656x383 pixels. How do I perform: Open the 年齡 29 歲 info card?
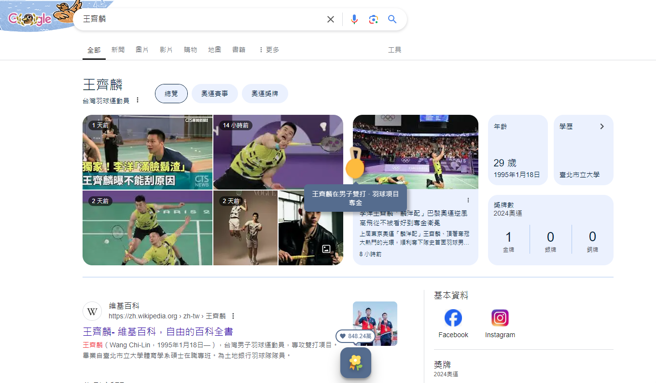tap(518, 150)
